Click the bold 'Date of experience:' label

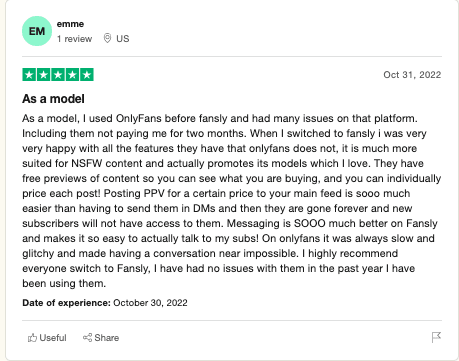(x=66, y=303)
